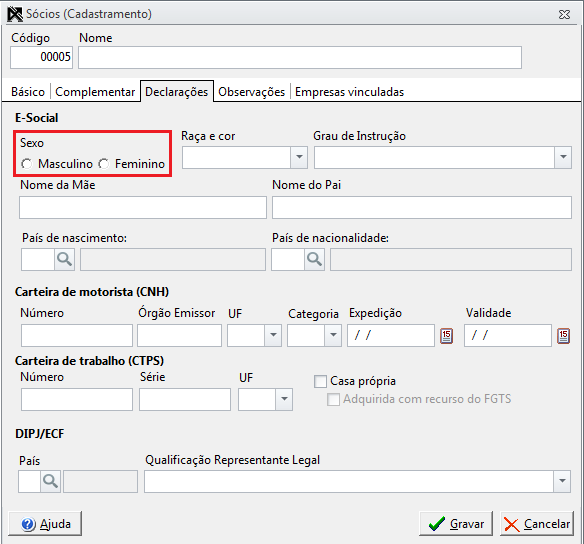This screenshot has width=584, height=544.
Task: Close the Sócios Cadastramento window
Action: [x=564, y=15]
